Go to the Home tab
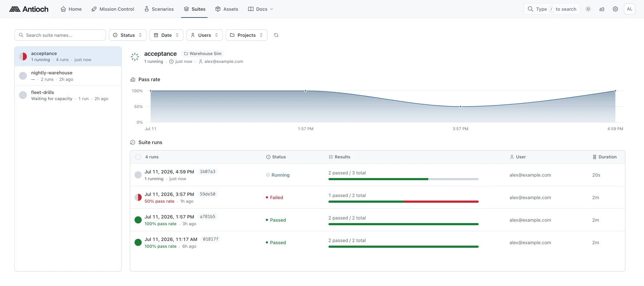Screen dimensions: 644x286 pyautogui.click(x=71, y=9)
